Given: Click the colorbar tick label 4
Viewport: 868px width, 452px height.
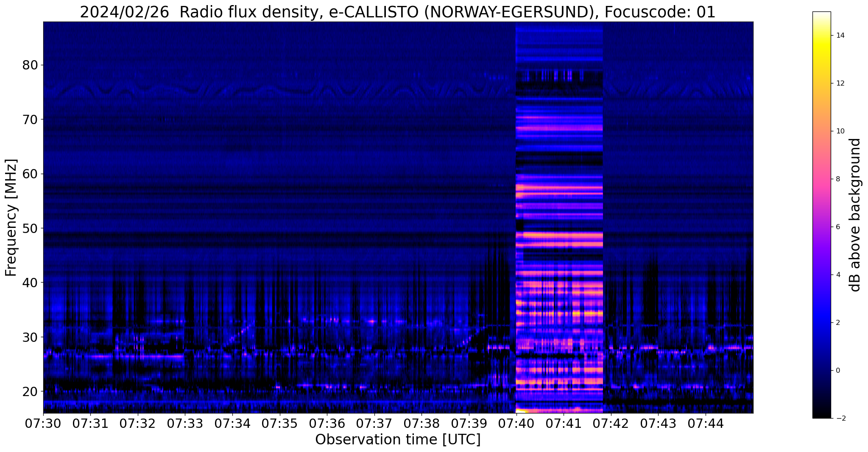Looking at the screenshot, I should pyautogui.click(x=838, y=275).
